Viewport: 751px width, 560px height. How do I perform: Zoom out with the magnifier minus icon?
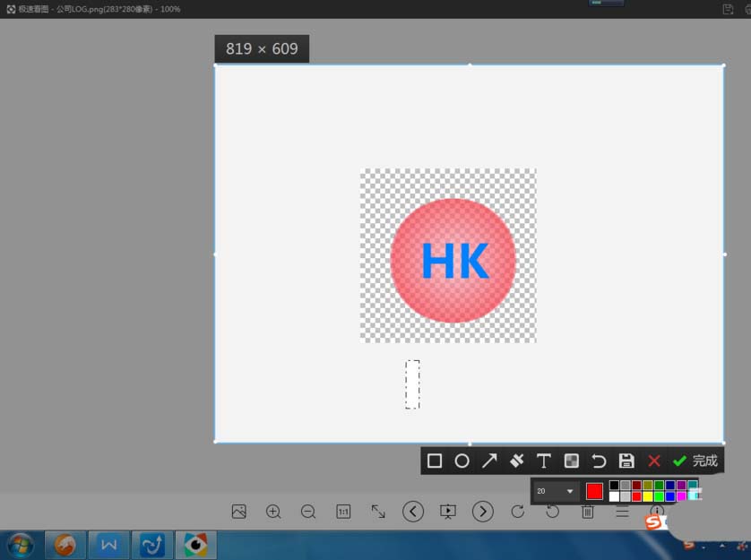pyautogui.click(x=308, y=512)
